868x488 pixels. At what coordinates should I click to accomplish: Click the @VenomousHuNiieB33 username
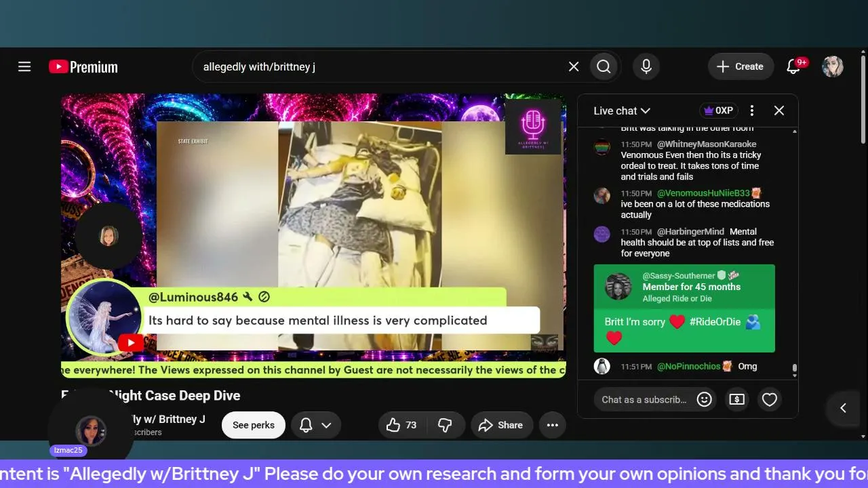[x=703, y=193]
